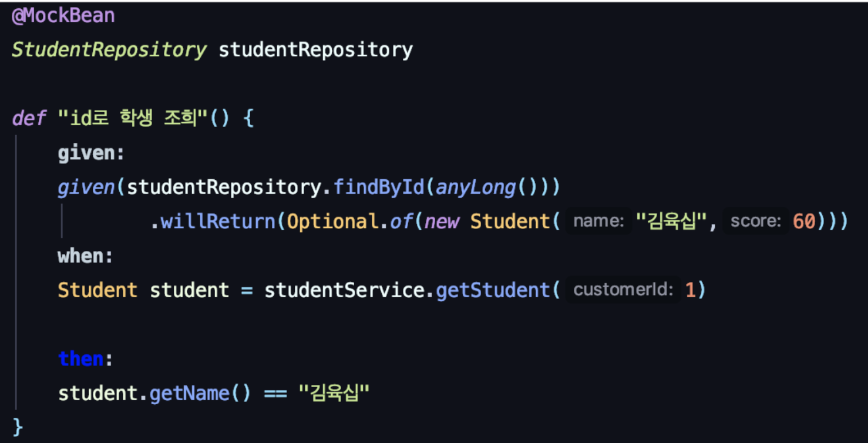The image size is (868, 443).
Task: Click the "id로 학생 조회" method name string
Action: click(134, 119)
